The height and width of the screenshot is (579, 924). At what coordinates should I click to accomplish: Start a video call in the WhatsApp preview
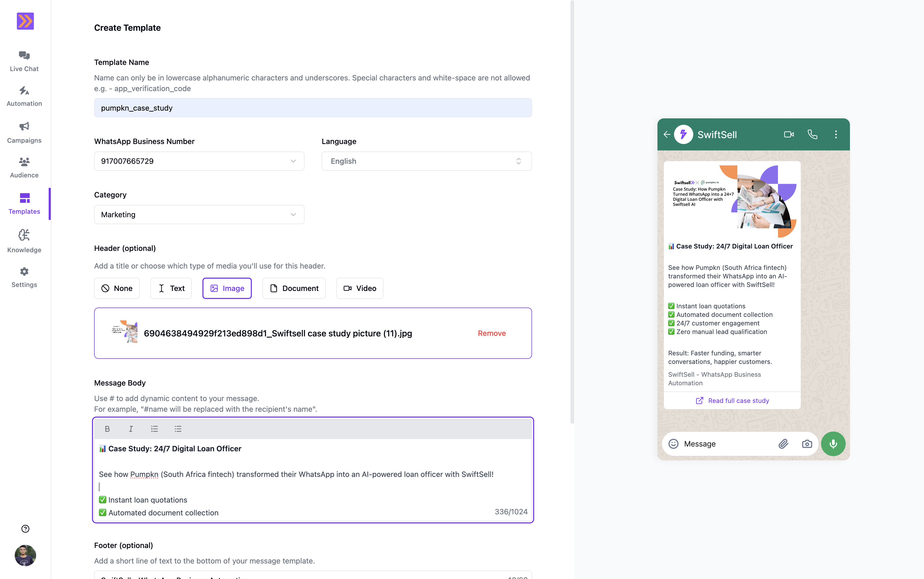[x=789, y=134]
